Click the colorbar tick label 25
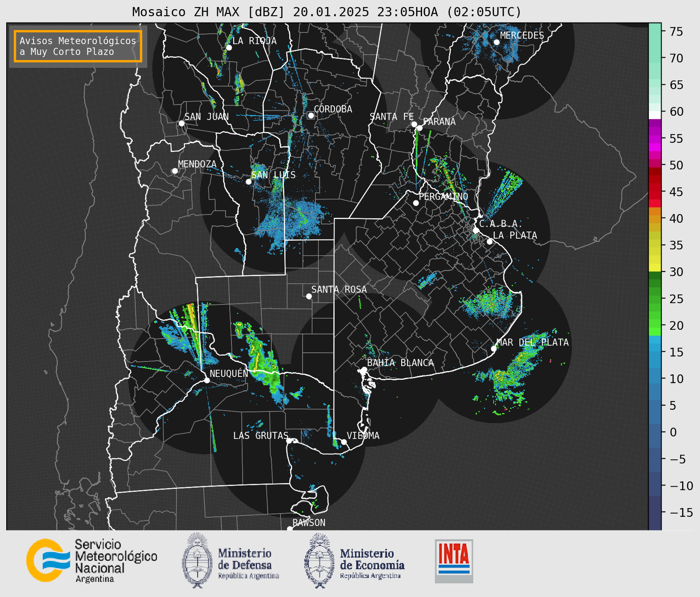Image resolution: width=700 pixels, height=597 pixels. point(676,299)
